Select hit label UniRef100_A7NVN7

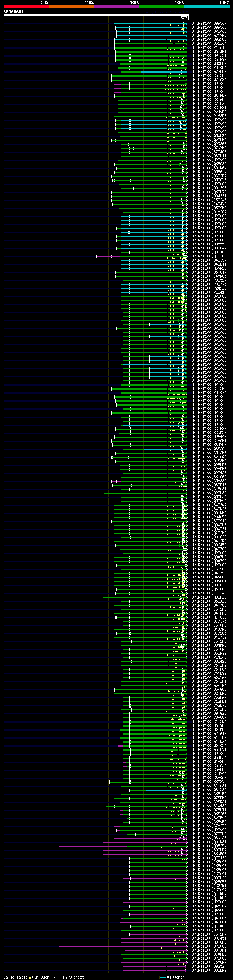coord(209,148)
